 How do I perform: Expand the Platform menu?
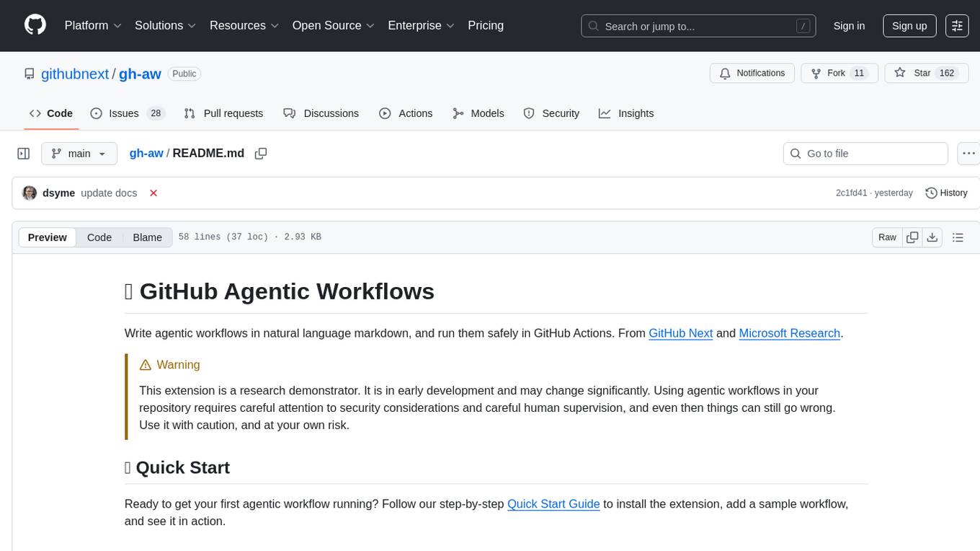pos(93,25)
